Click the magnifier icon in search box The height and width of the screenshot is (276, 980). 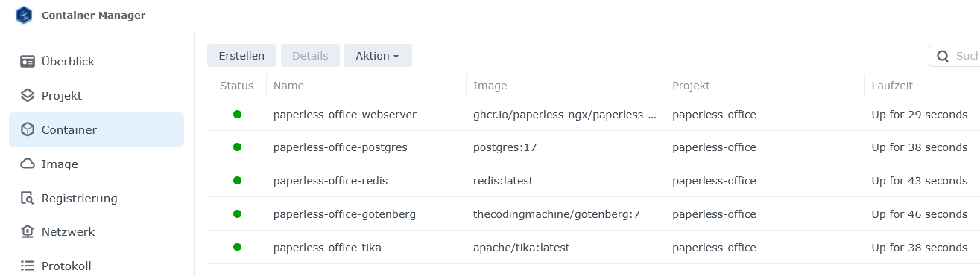943,56
